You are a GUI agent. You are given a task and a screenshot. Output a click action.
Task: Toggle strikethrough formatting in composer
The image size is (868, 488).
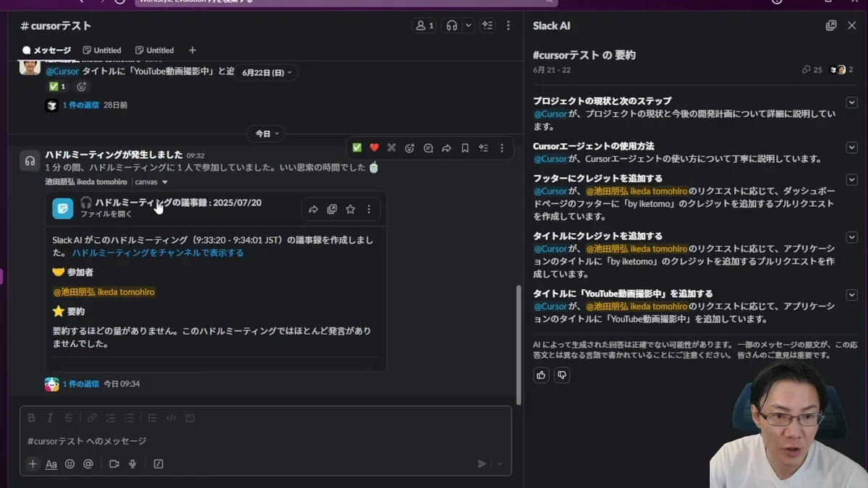(x=69, y=418)
